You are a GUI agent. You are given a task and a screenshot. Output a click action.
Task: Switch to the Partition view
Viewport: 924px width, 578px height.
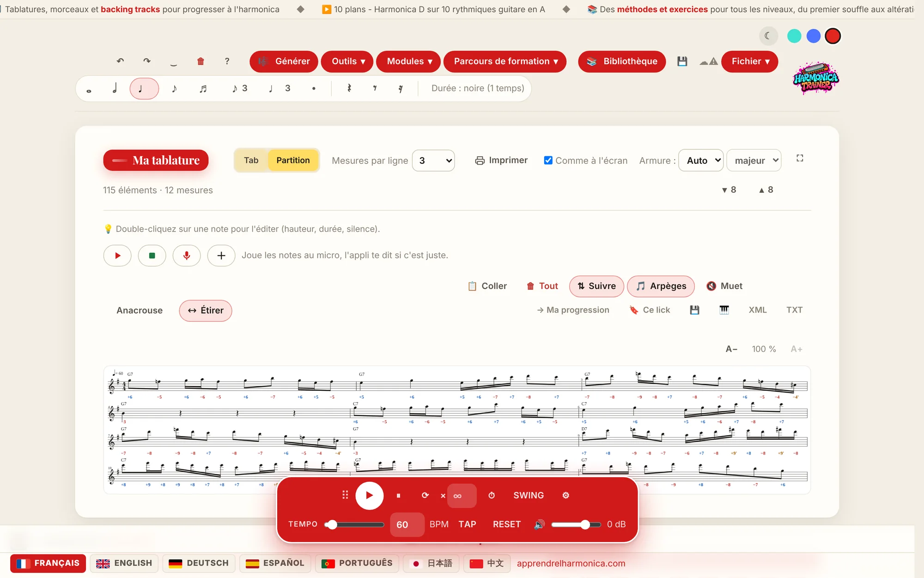click(293, 160)
